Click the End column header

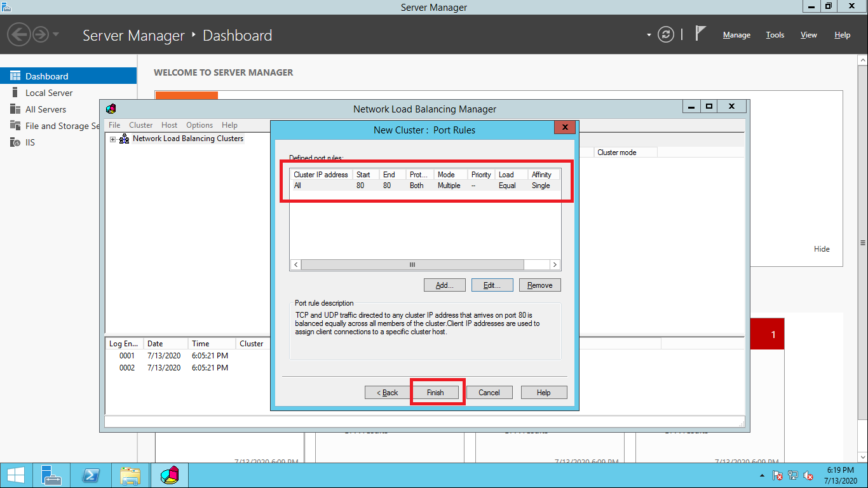point(393,175)
